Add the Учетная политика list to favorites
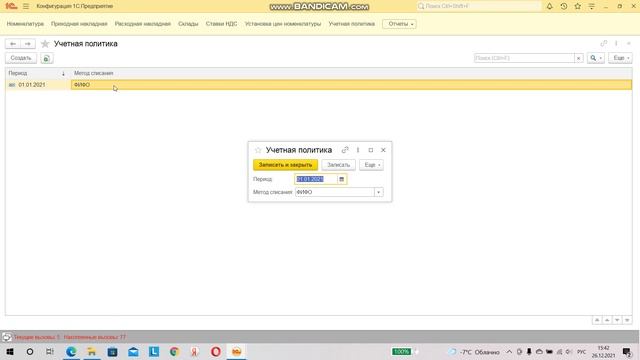The height and width of the screenshot is (360, 640). 45,44
